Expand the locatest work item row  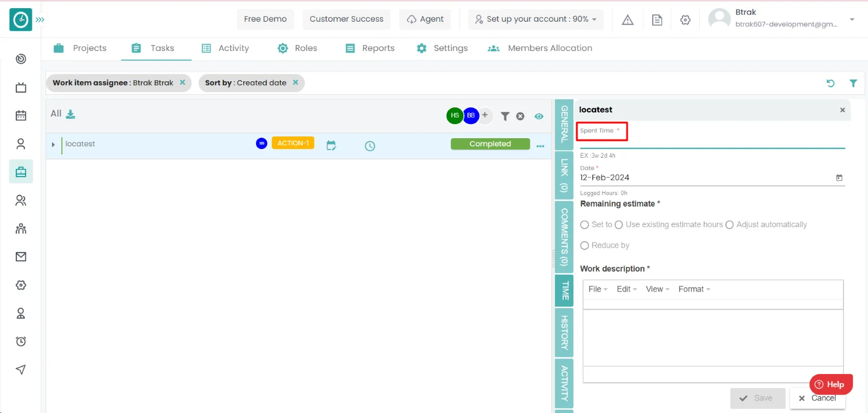(x=53, y=144)
